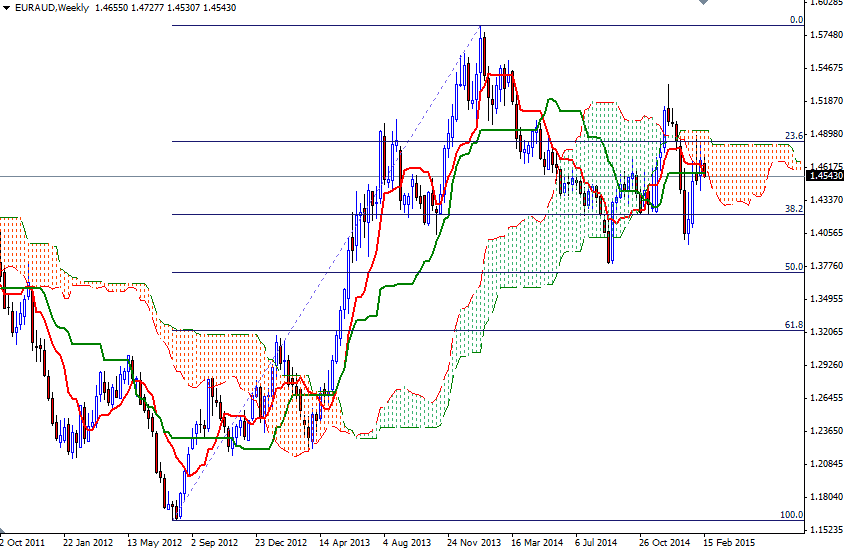Click the 0.0 Fibonacci level label
Viewport: 844px width, 549px height.
click(796, 20)
